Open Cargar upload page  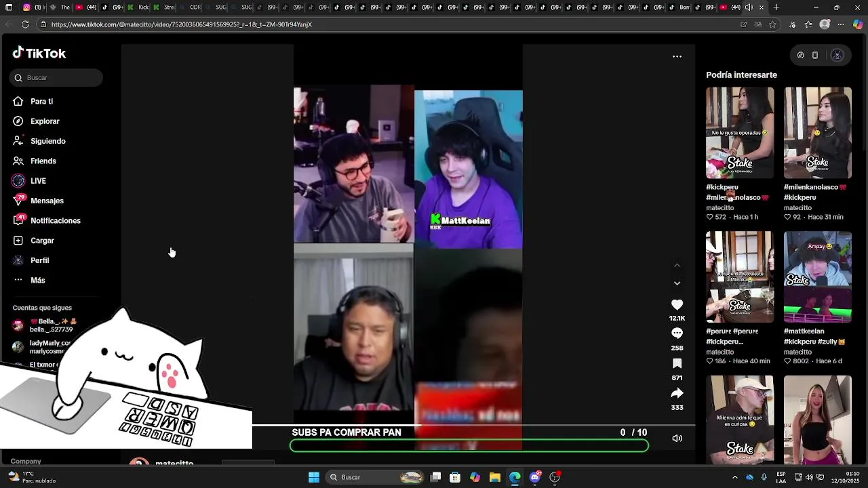pos(42,241)
